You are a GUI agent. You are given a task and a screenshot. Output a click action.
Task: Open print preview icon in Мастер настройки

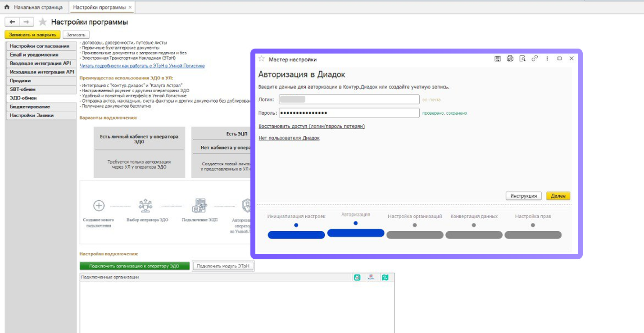(x=522, y=58)
